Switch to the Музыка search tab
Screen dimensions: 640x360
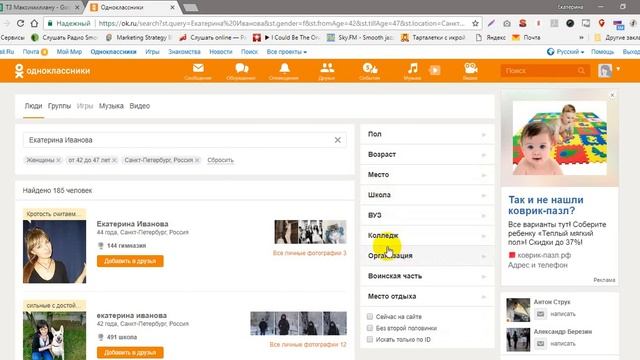pos(111,106)
